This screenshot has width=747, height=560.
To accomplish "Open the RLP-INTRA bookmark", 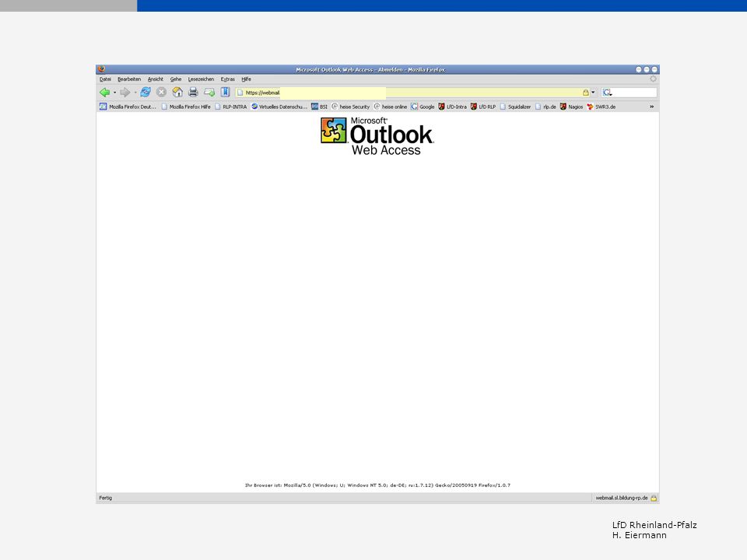I will tap(230, 107).
